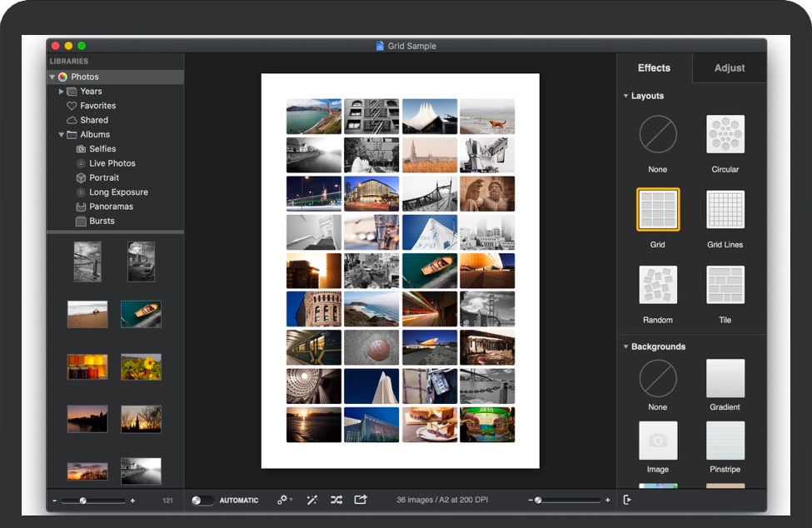Collapse the Photos library tree
Screen dimensions: 812x528
pyautogui.click(x=52, y=77)
